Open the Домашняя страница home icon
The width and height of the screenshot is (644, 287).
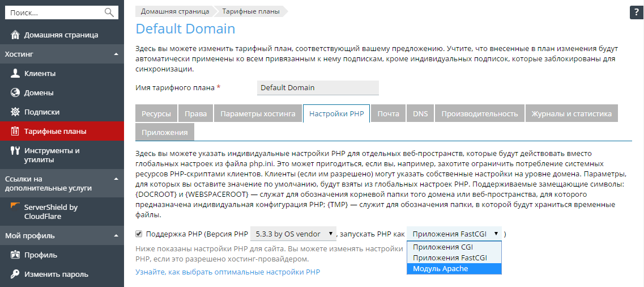pyautogui.click(x=15, y=35)
